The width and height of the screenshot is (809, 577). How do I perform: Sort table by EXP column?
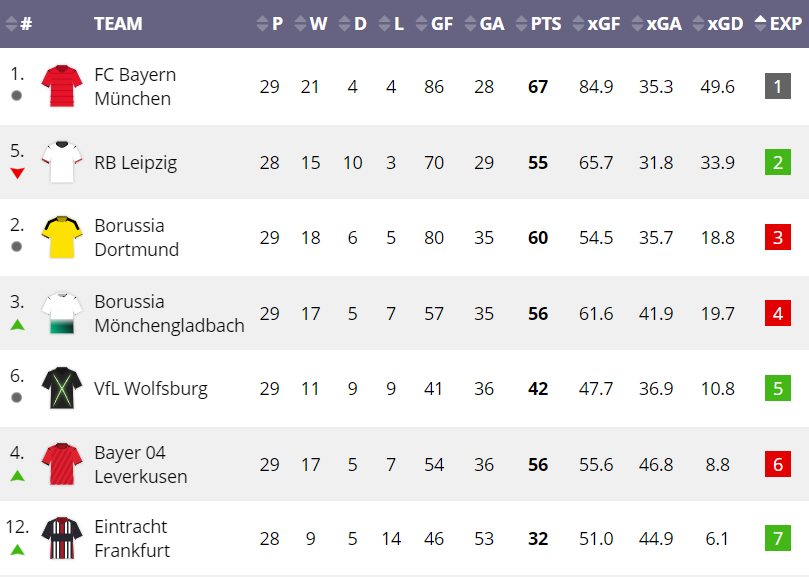click(x=778, y=24)
